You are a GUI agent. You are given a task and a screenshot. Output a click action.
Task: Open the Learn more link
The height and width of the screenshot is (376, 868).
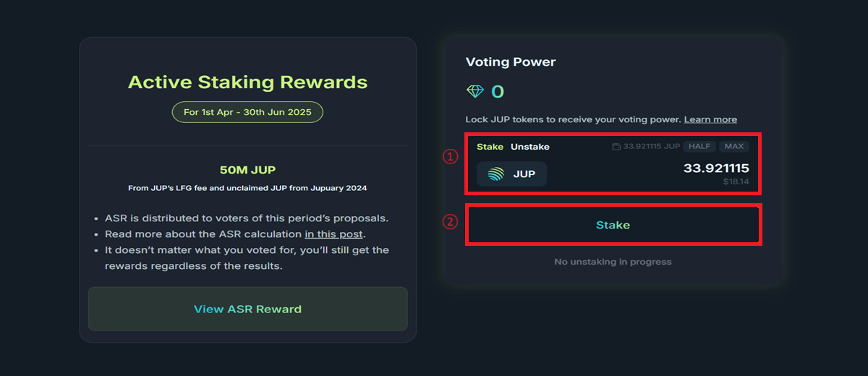coord(710,119)
